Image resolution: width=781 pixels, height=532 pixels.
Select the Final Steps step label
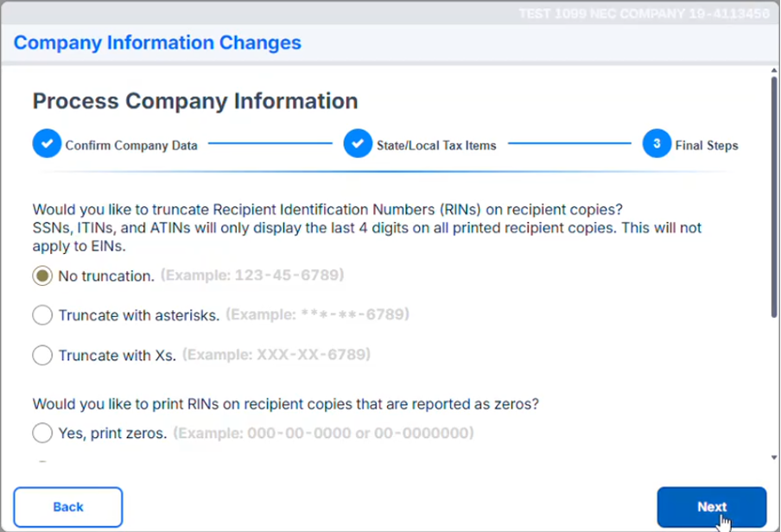click(x=707, y=145)
